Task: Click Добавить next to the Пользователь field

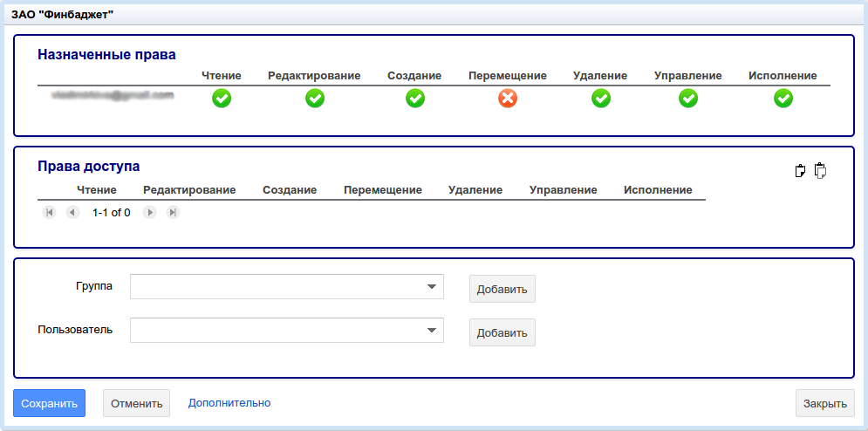Action: (502, 332)
